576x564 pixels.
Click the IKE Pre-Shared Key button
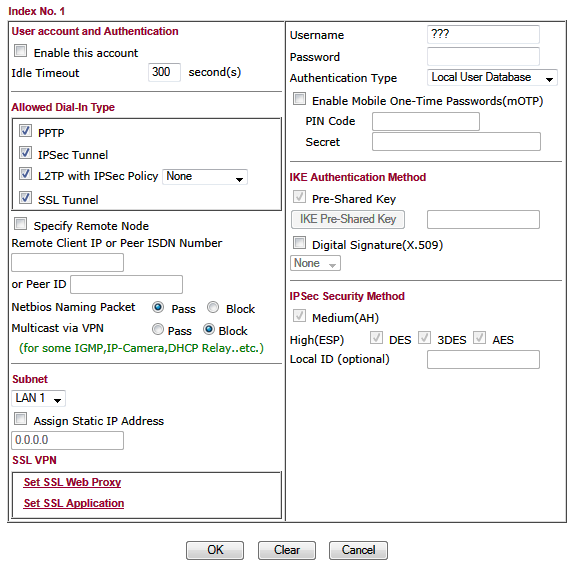tap(348, 219)
